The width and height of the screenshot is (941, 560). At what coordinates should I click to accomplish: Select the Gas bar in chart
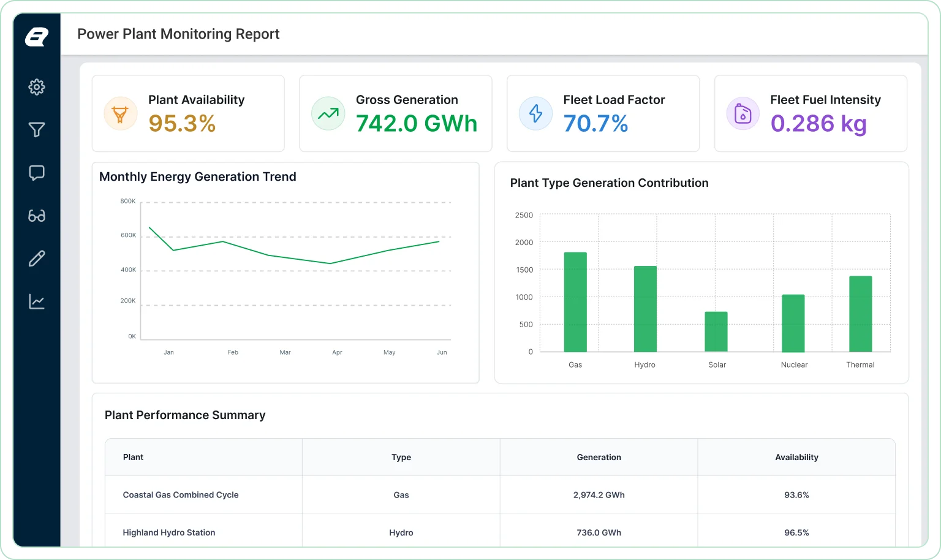(x=575, y=302)
